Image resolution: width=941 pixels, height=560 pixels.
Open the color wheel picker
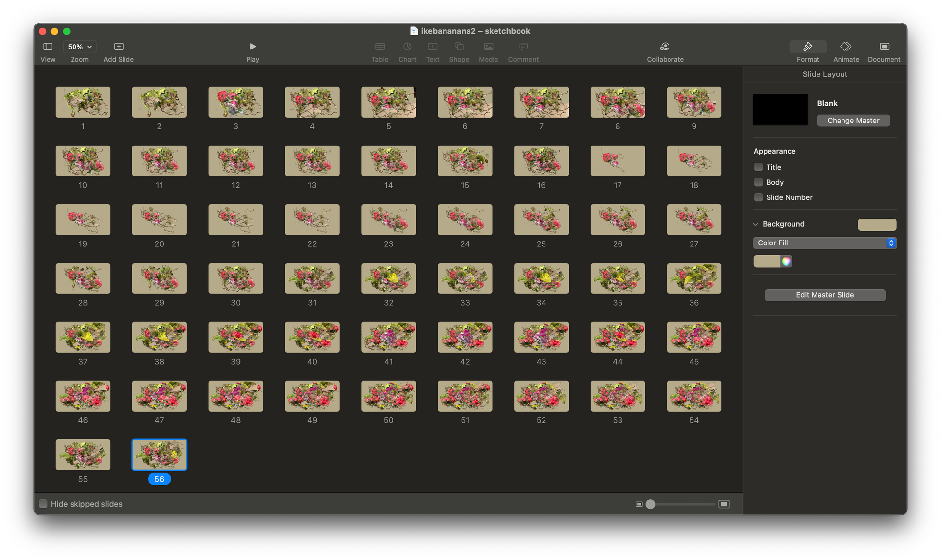tap(786, 261)
